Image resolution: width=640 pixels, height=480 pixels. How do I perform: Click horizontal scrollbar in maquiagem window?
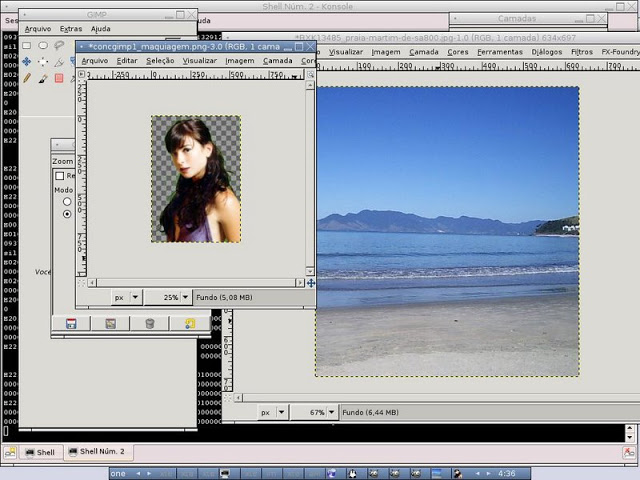(196, 282)
